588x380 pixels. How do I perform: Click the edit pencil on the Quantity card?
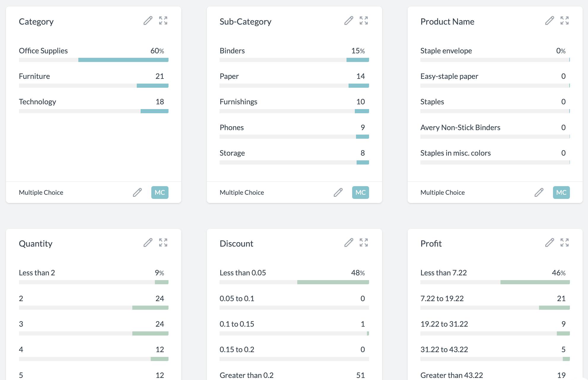click(x=148, y=243)
